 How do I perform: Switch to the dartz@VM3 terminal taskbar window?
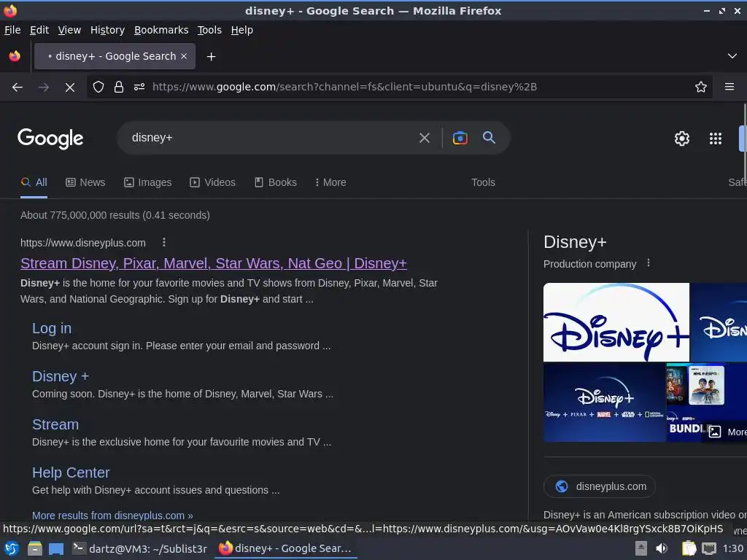139,548
